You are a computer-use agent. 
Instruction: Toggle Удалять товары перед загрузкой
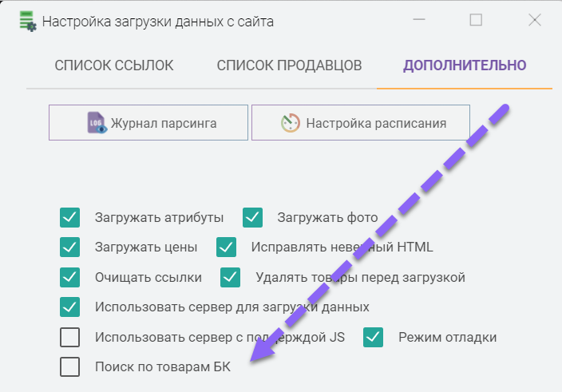pos(231,278)
